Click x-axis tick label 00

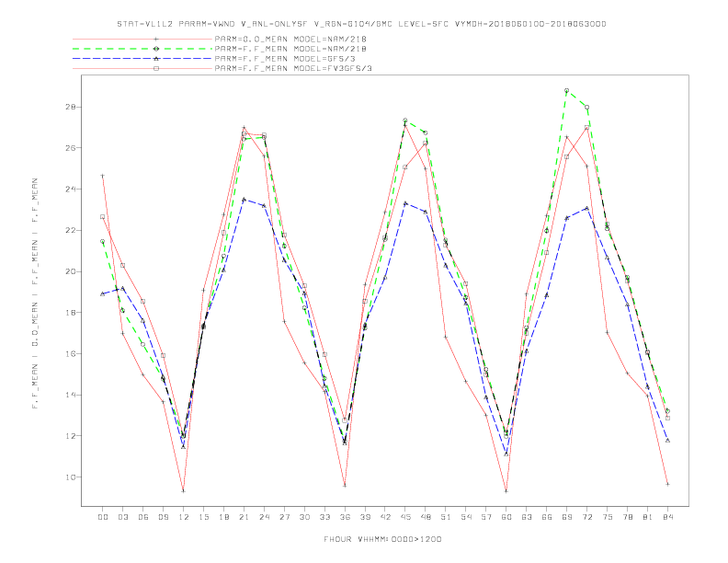[x=103, y=517]
